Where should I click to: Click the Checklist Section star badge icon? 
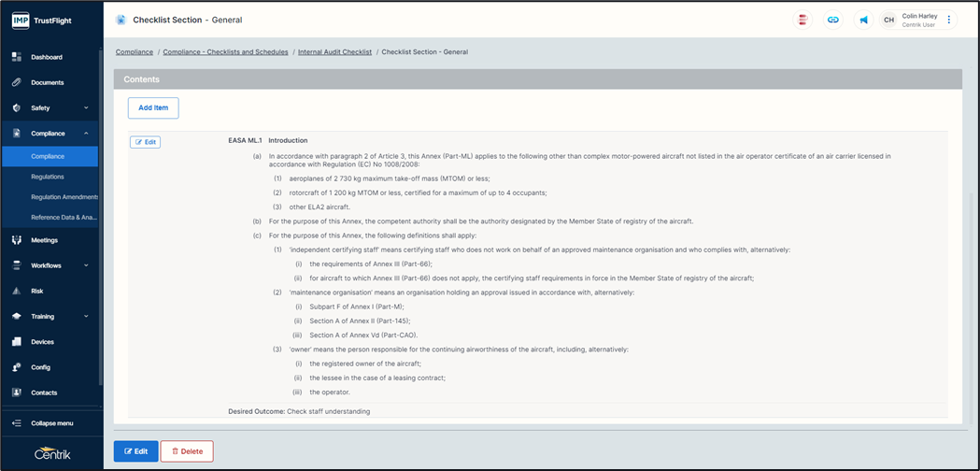[121, 20]
